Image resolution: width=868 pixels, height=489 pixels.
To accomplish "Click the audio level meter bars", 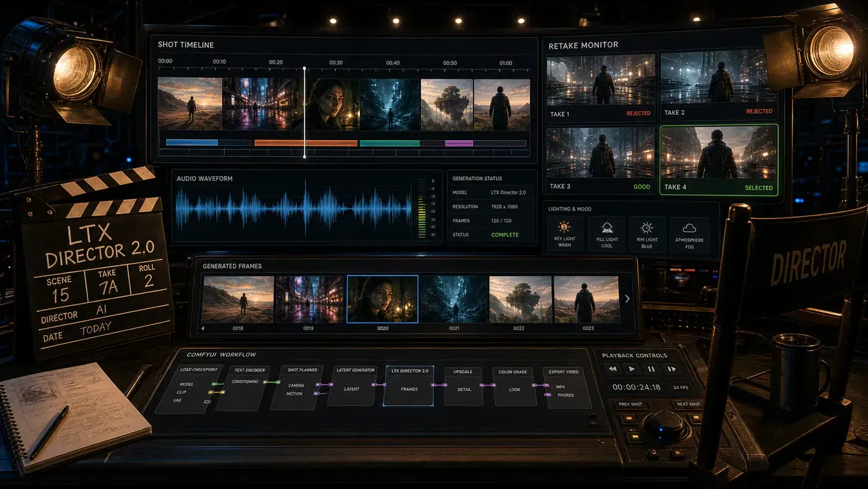I will [x=422, y=209].
